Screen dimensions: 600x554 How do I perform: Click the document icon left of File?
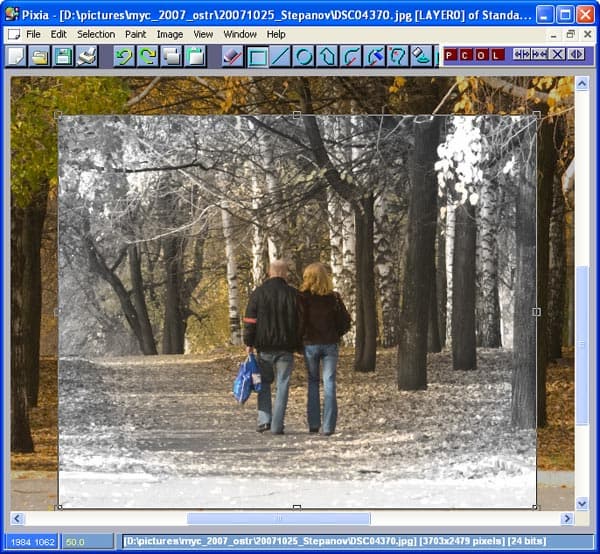pos(14,34)
